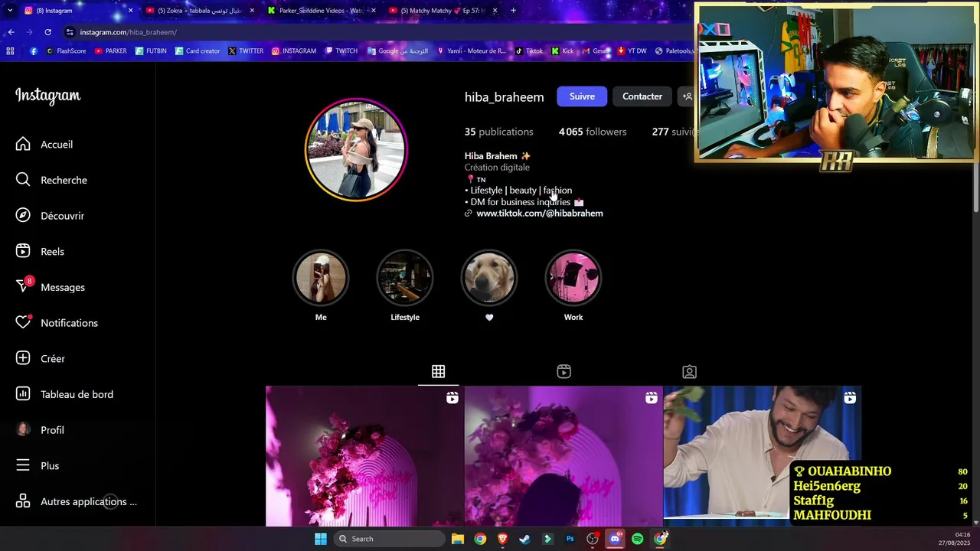Open the INSTAGRAM bookmark
980x551 pixels.
point(294,51)
